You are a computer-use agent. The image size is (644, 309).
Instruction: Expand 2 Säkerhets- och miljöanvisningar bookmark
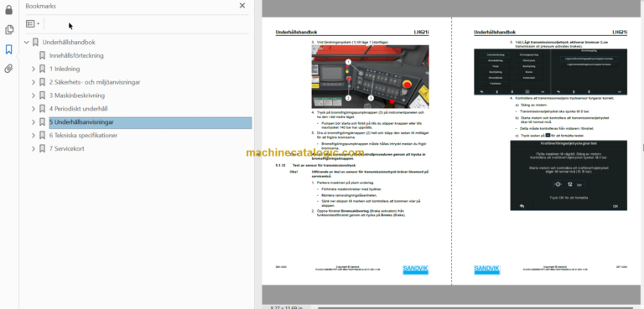click(34, 82)
